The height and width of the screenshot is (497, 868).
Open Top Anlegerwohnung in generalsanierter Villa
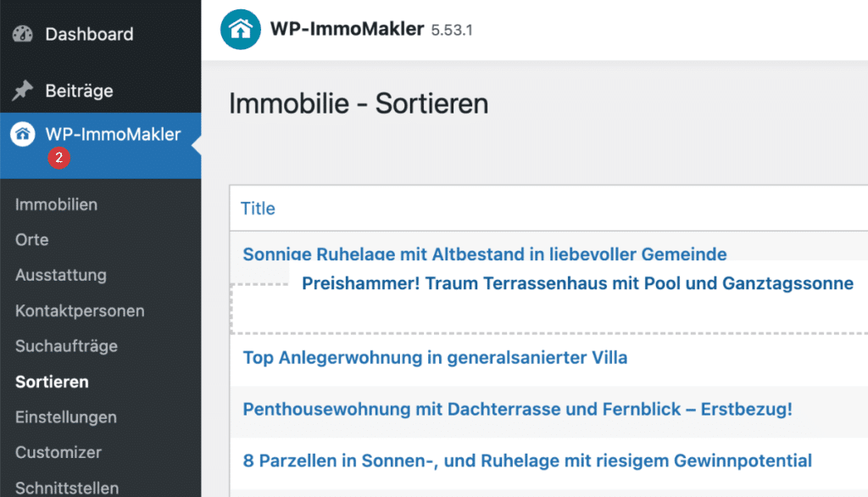(435, 358)
